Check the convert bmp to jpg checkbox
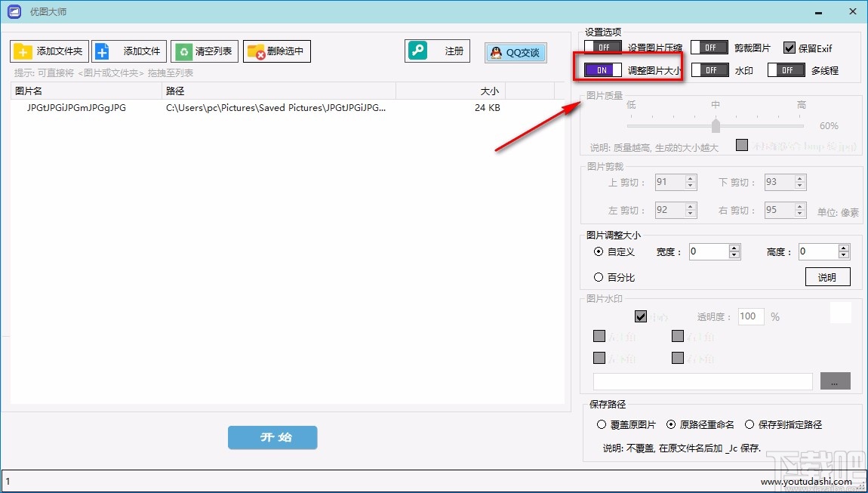This screenshot has width=868, height=493. [743, 145]
